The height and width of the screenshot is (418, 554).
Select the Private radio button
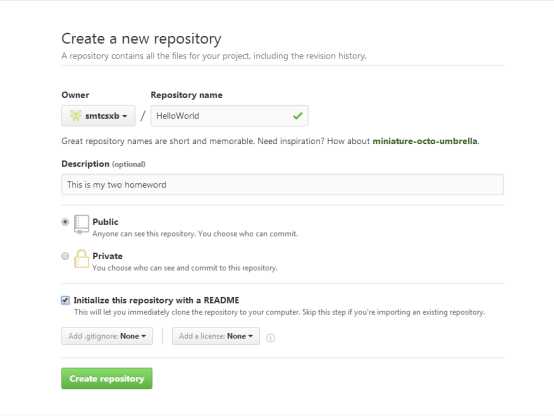coord(65,256)
